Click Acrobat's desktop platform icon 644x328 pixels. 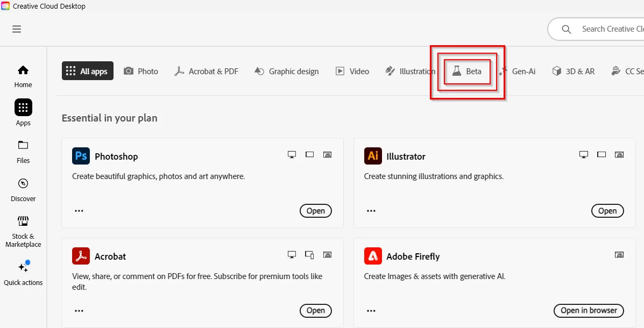click(292, 255)
